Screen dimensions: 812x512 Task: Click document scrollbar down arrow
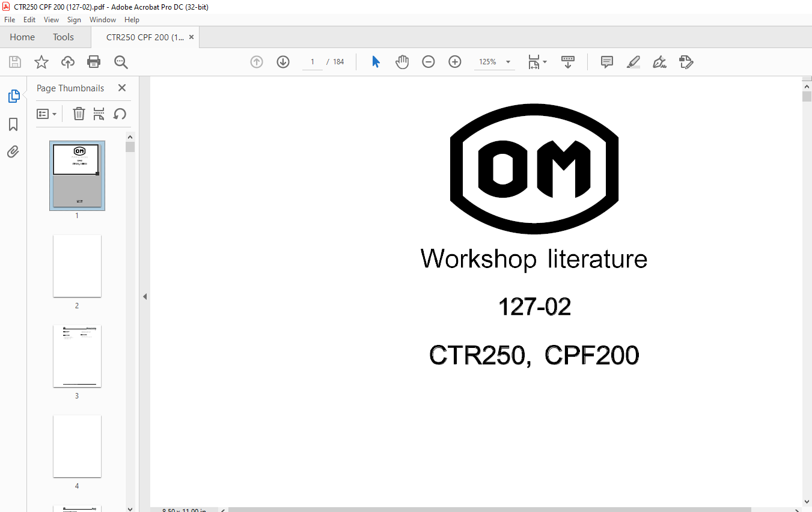click(x=807, y=502)
